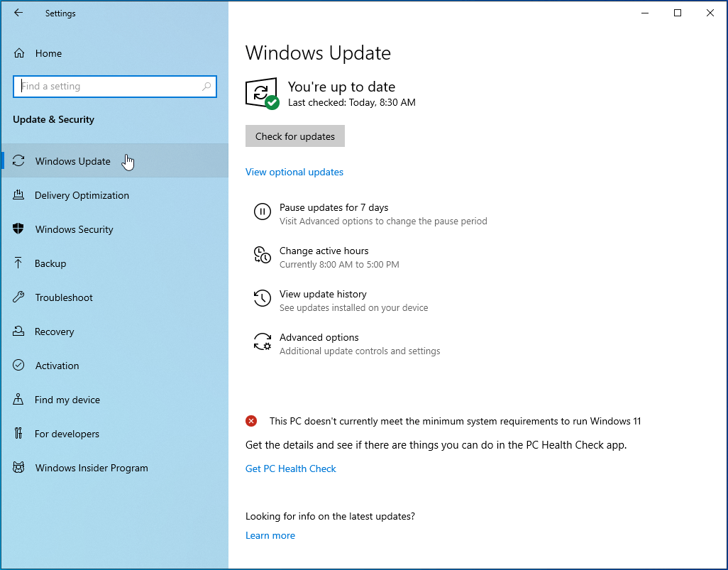
Task: Open Backup in the sidebar
Action: tap(50, 263)
